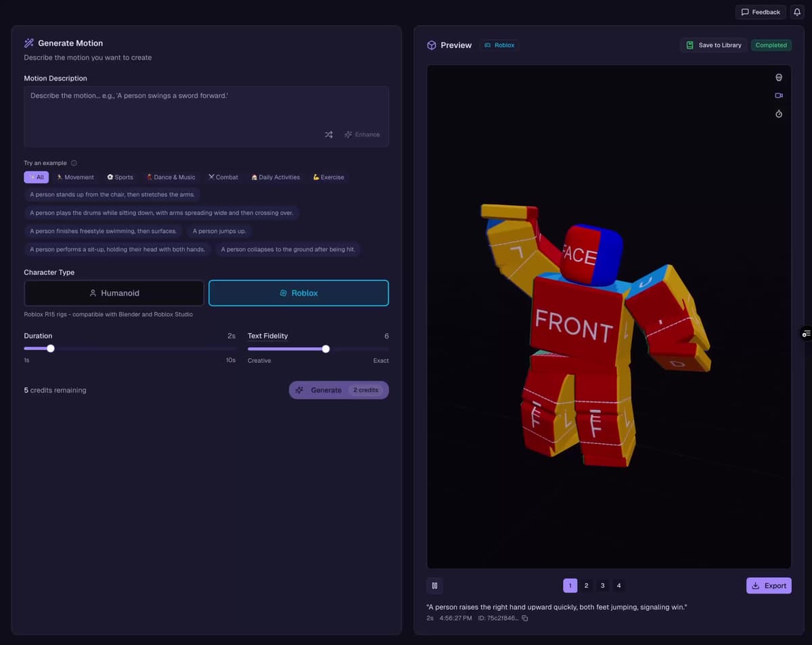The width and height of the screenshot is (812, 645).
Task: Use example: A person jumps up
Action: coord(219,231)
